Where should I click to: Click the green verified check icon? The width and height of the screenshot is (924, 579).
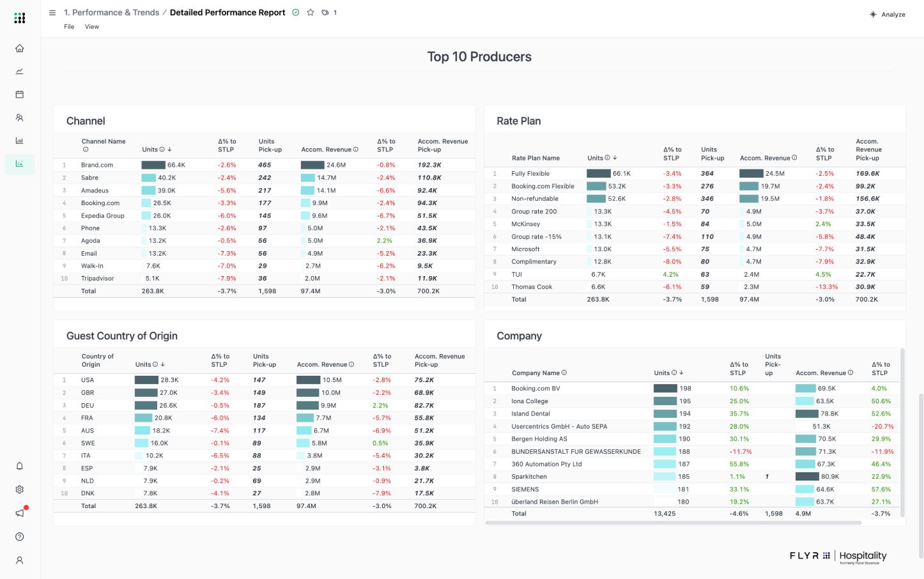(296, 13)
